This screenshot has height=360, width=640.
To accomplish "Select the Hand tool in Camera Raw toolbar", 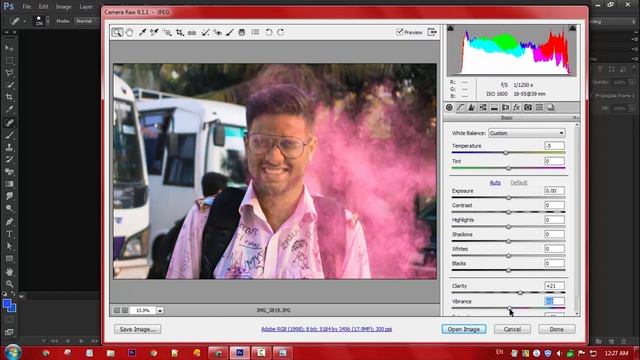I will pyautogui.click(x=129, y=32).
